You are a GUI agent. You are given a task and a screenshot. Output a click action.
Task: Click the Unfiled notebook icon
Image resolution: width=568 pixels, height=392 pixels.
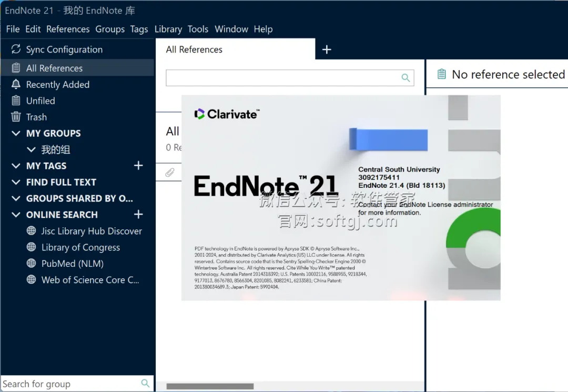coord(16,100)
